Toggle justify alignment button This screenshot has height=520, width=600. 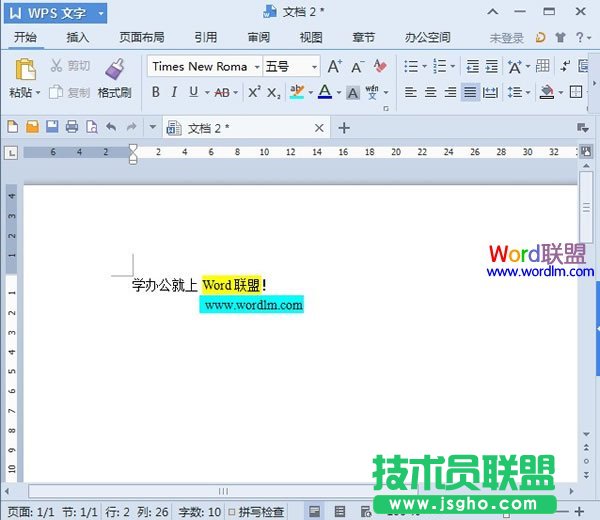pyautogui.click(x=470, y=92)
